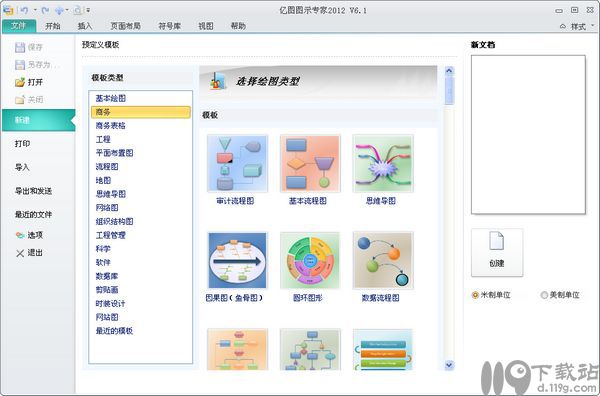
Task: Select 组织结构图 template category
Action: point(114,222)
